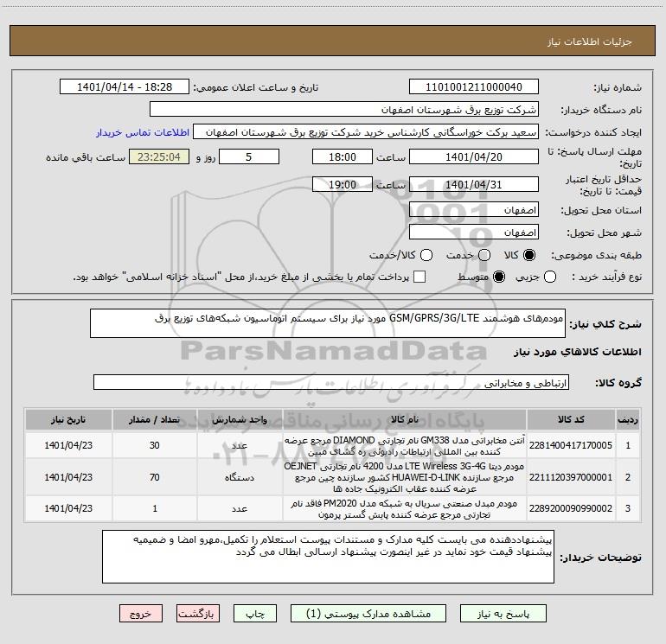This screenshot has height=644, width=666.
Task: Click the PM2020 industrial modem item name
Action: 405,509
